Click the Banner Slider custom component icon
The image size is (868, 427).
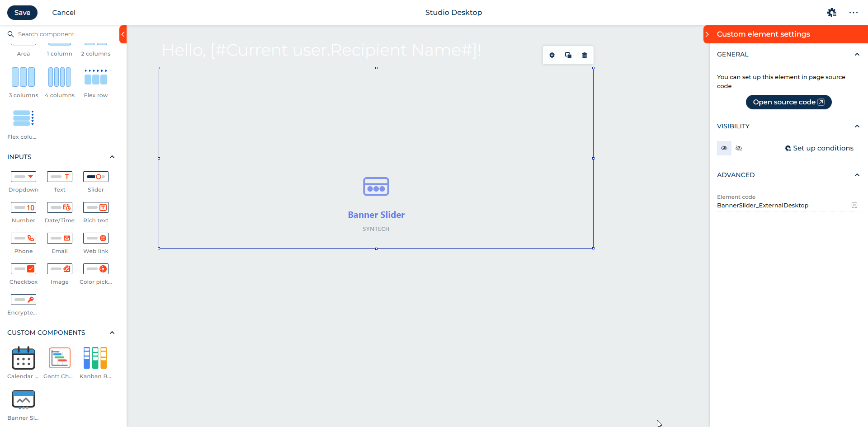coord(23,399)
